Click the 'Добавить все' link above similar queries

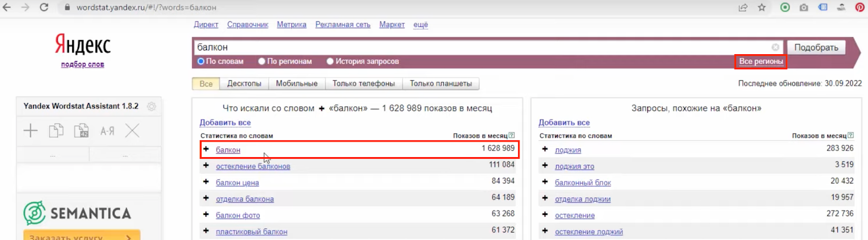coord(564,123)
